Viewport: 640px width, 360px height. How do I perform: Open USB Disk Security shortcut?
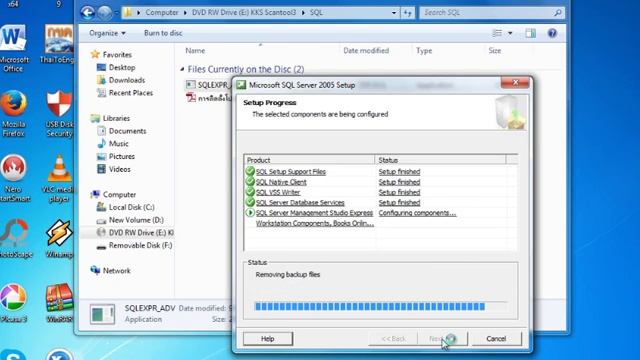point(59,113)
